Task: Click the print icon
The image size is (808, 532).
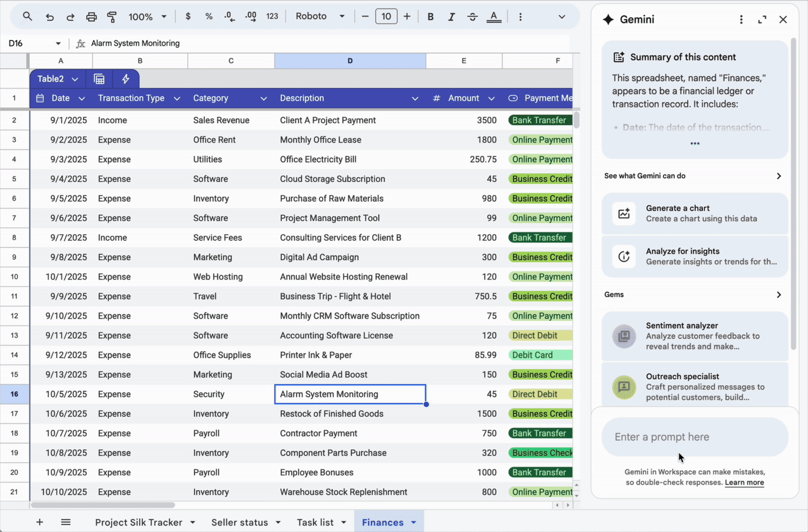Action: click(91, 17)
